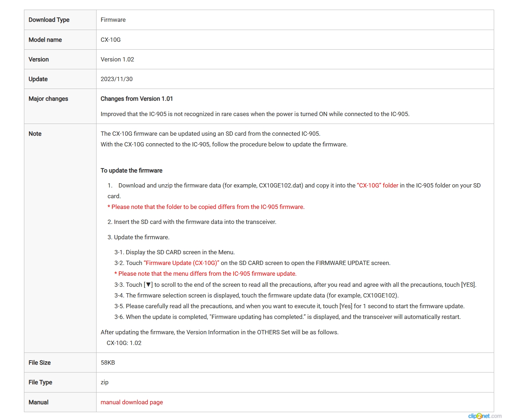
Task: Click the Manual row label
Action: [38, 402]
